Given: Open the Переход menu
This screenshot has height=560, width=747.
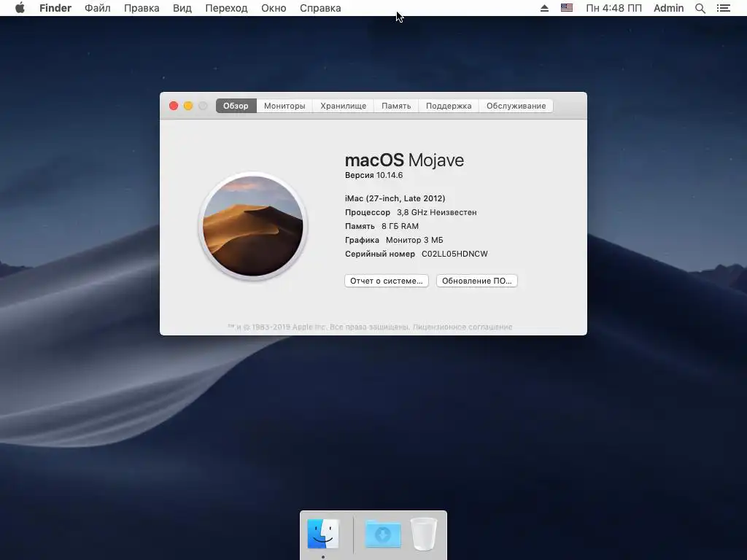Looking at the screenshot, I should tap(226, 8).
